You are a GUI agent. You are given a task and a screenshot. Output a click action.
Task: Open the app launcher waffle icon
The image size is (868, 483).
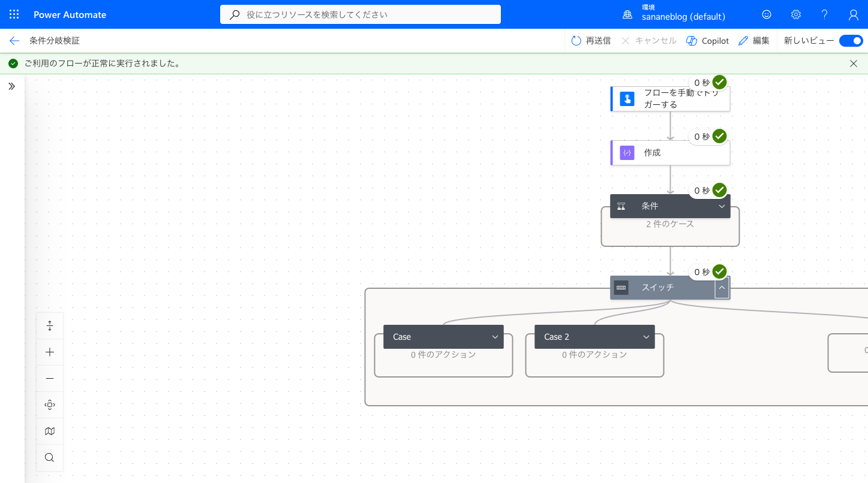[x=14, y=14]
